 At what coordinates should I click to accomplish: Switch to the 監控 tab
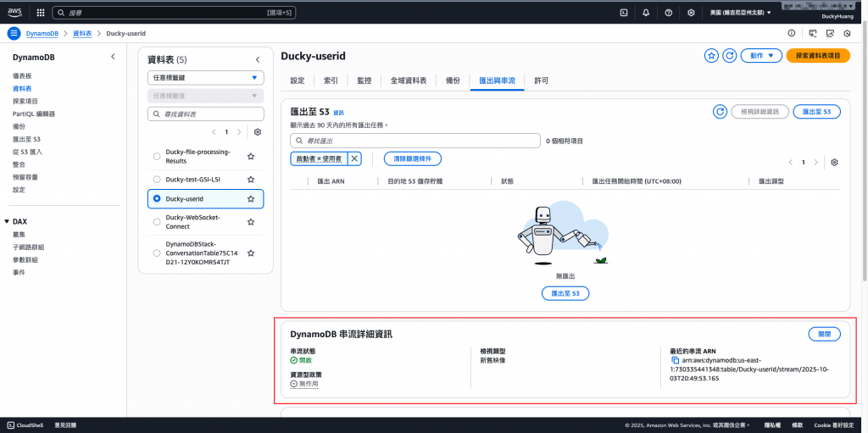pos(364,80)
